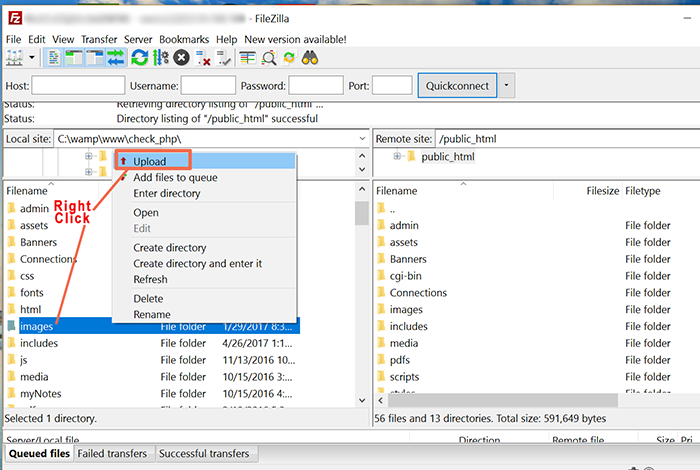Select local js folder
The width and height of the screenshot is (700, 470).
pyautogui.click(x=23, y=360)
